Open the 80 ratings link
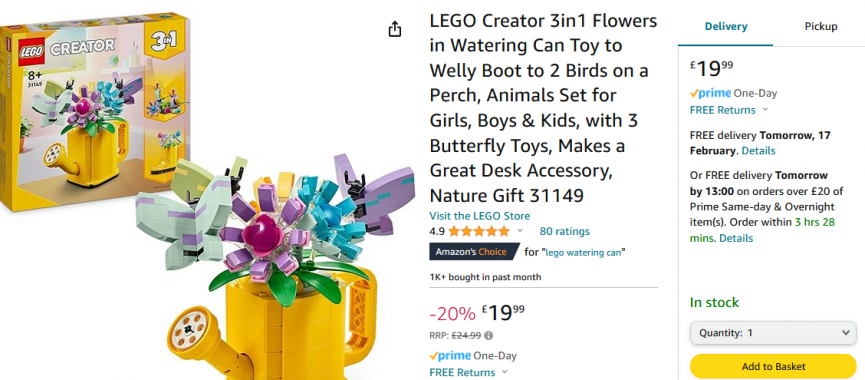This screenshot has width=865, height=380. pos(564,231)
